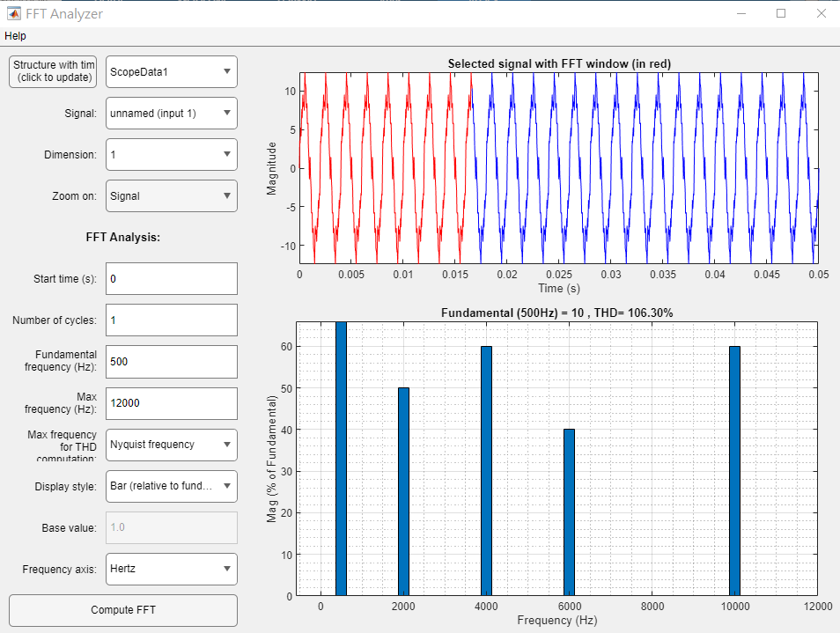Viewport: 840px width, 633px height.
Task: Open the Frequency axis dropdown set to Hertz
Action: [172, 569]
